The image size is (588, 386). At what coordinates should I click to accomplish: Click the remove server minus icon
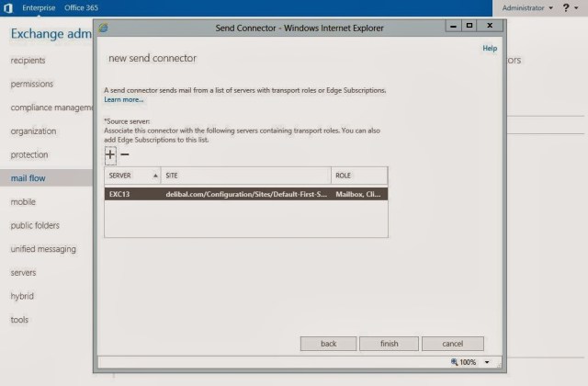click(125, 154)
